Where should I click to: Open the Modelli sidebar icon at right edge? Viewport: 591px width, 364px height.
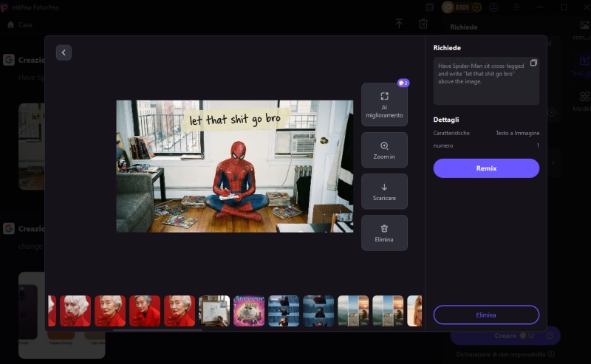(584, 97)
